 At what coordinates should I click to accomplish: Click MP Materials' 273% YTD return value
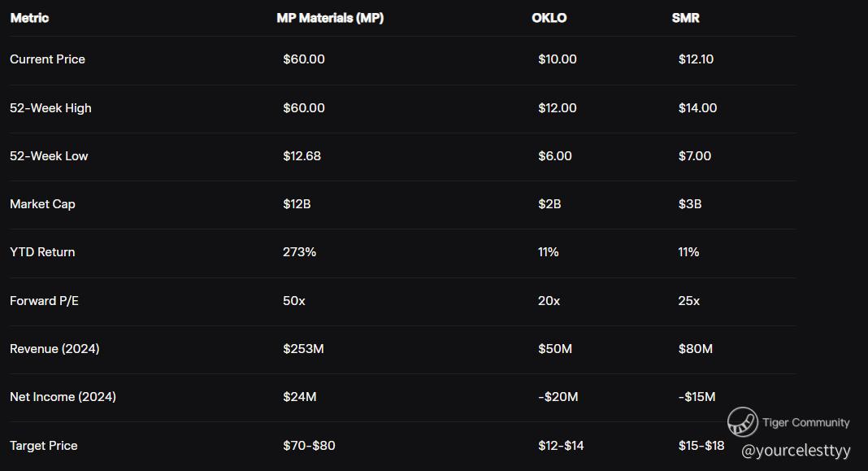coord(300,252)
